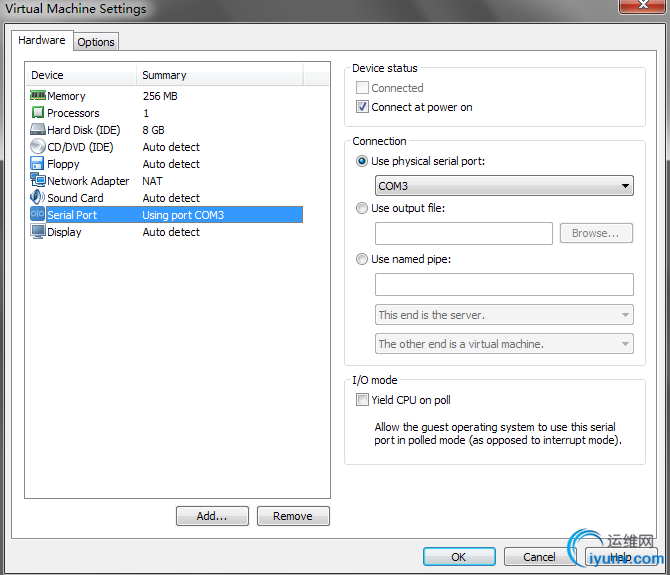Select the 'Network Adapter' device name
The height and width of the screenshot is (575, 670).
(x=88, y=181)
